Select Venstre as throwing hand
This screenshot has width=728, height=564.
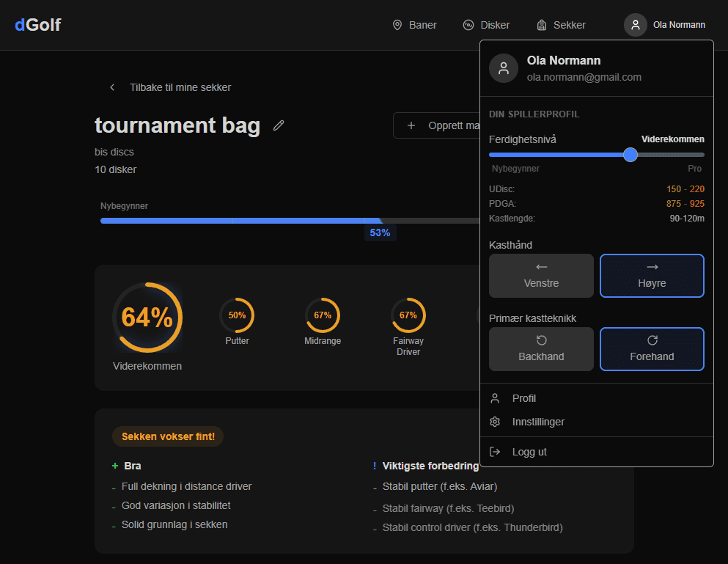541,276
